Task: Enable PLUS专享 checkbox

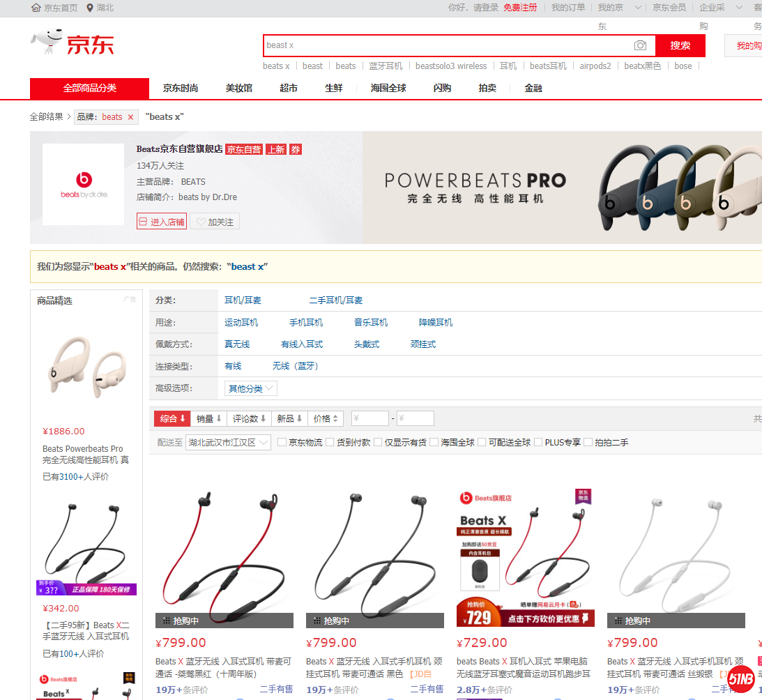Action: [538, 442]
